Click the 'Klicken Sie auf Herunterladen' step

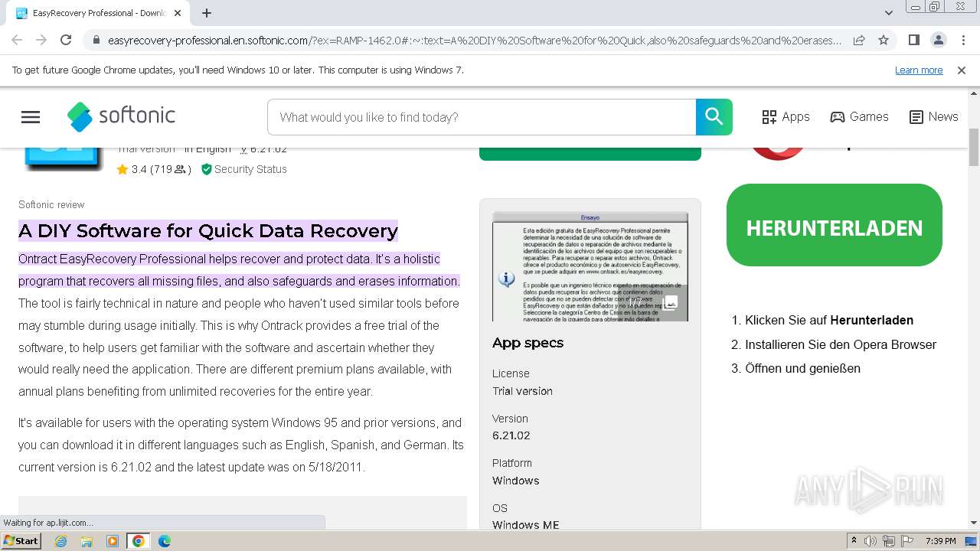(829, 320)
